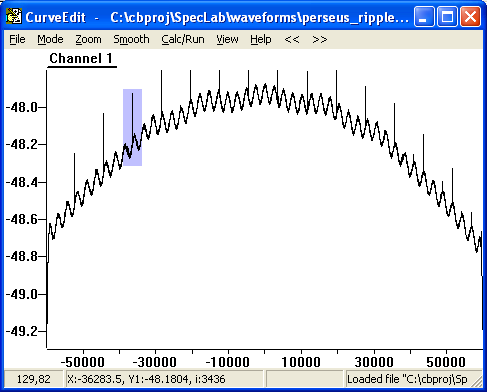Open the Zoom menu
This screenshot has height=392, width=487.
pos(88,39)
